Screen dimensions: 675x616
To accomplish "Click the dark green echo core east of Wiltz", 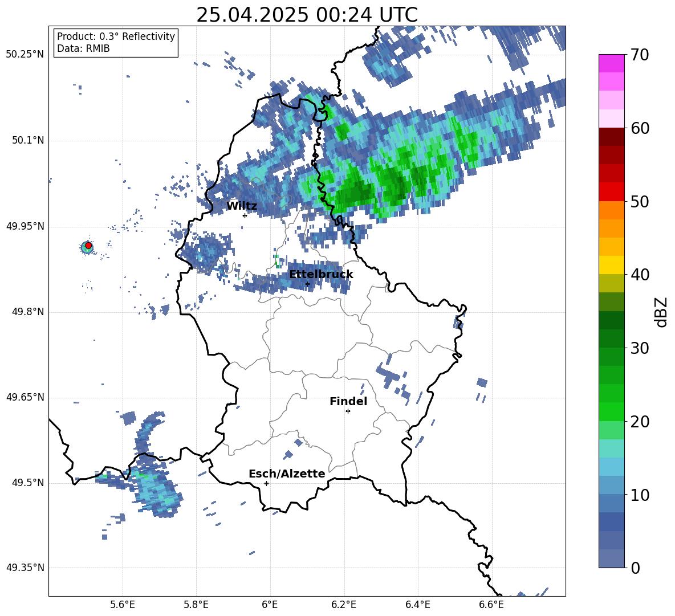I will [x=356, y=192].
